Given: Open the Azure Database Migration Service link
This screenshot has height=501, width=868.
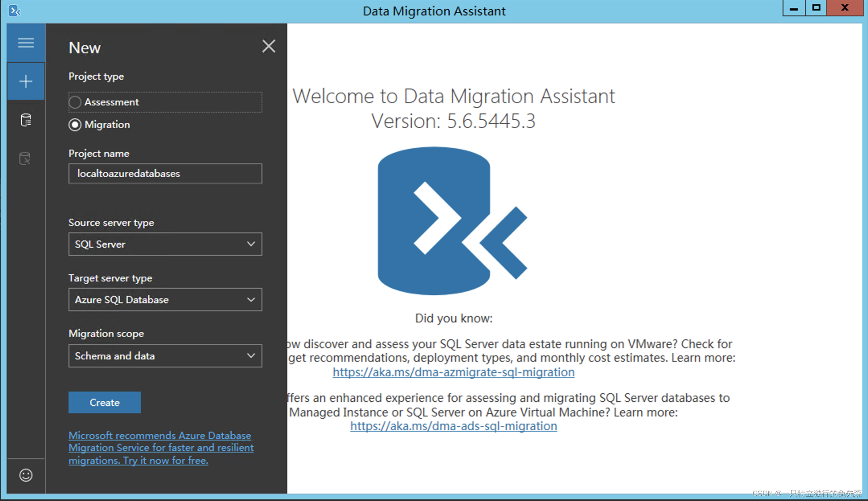Looking at the screenshot, I should tap(161, 448).
